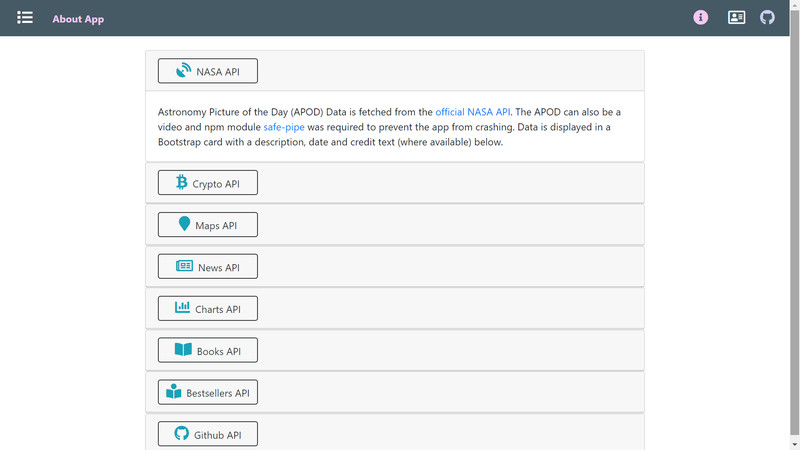Click the open book icon on Books API

pos(183,349)
